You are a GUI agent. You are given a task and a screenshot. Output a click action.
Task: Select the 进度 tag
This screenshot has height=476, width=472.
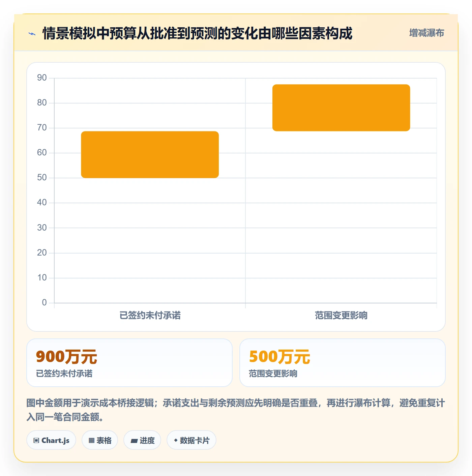(142, 440)
